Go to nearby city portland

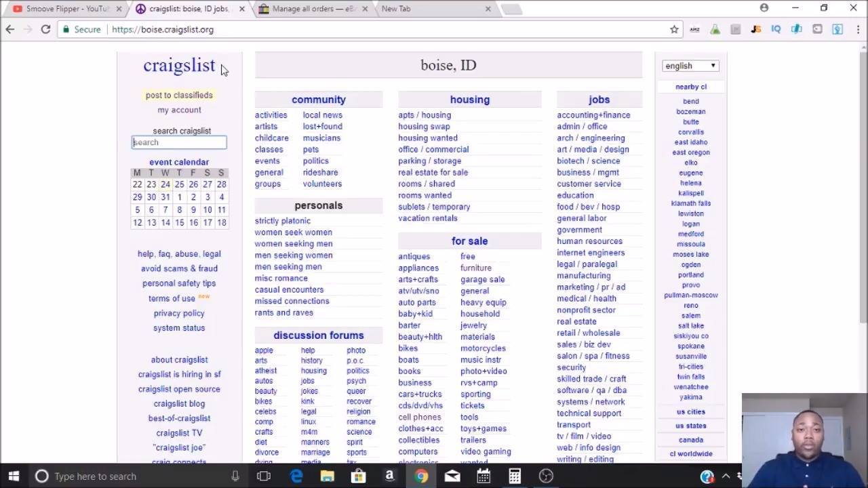(x=691, y=275)
